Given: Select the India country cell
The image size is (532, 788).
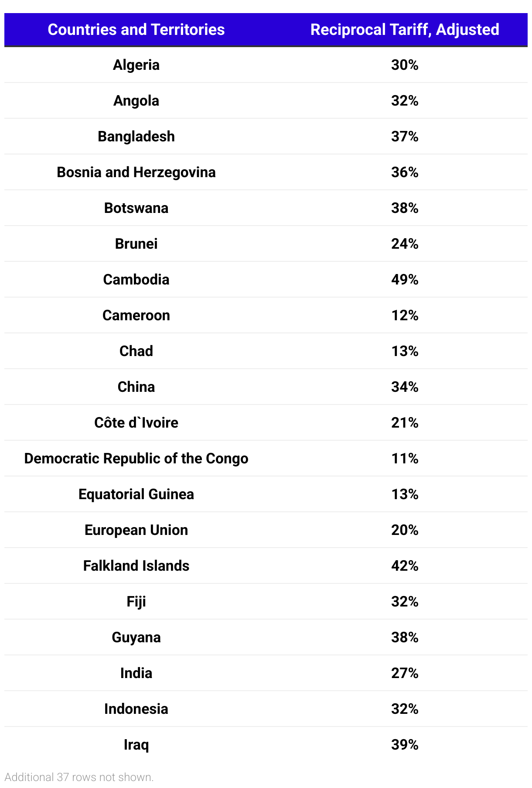Looking at the screenshot, I should coord(136,673).
